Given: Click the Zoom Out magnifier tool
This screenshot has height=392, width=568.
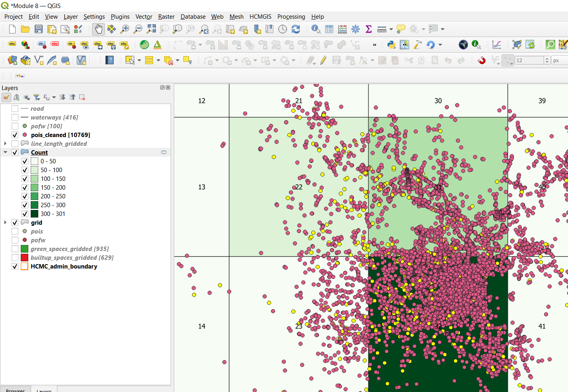Looking at the screenshot, I should click(138, 29).
